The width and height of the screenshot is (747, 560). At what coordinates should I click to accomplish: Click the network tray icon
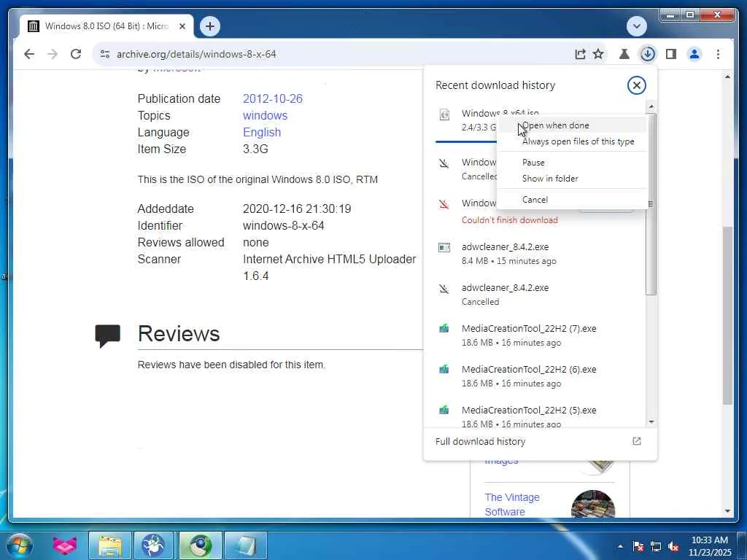tap(656, 547)
